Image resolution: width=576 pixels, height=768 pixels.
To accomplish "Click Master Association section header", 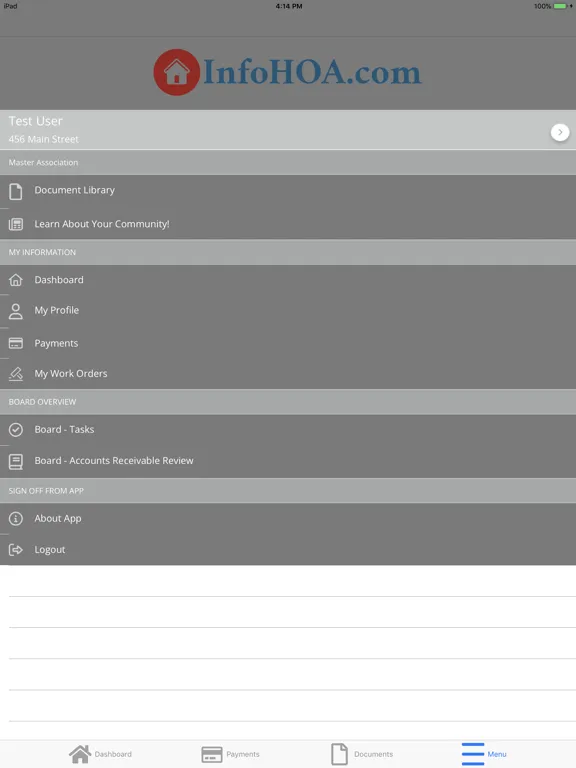I will 288,163.
